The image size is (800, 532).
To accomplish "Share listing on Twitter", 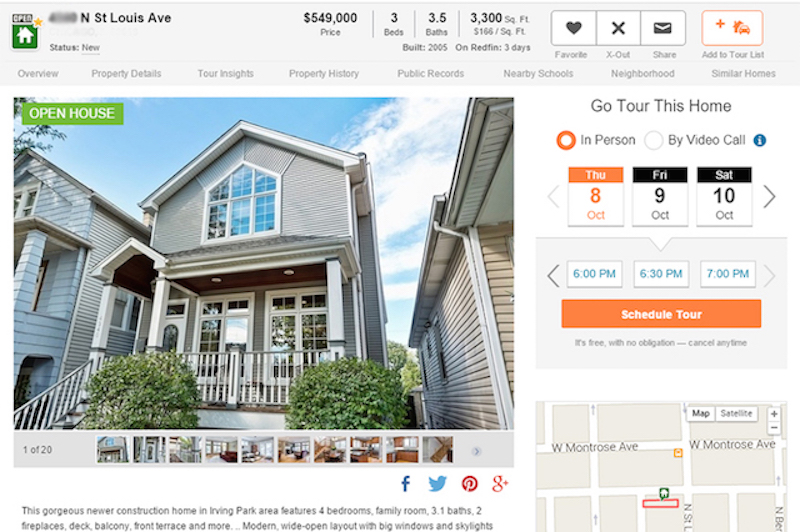I will (437, 483).
